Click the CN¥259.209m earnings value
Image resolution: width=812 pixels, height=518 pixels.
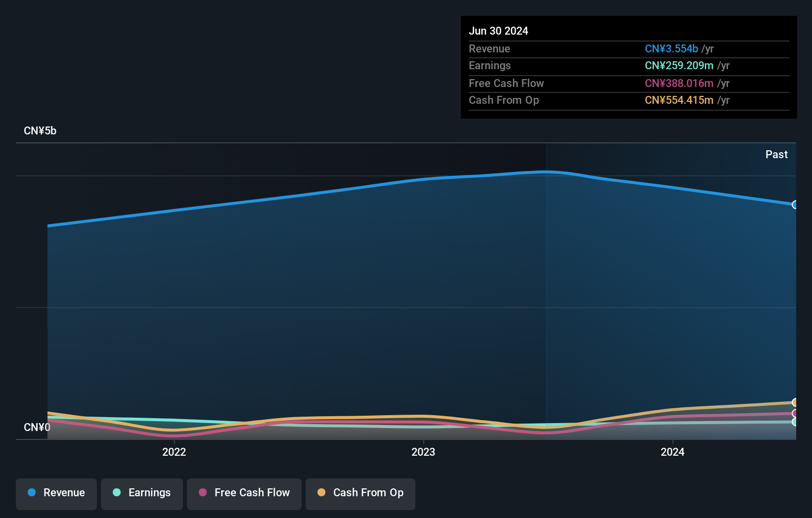coord(679,65)
